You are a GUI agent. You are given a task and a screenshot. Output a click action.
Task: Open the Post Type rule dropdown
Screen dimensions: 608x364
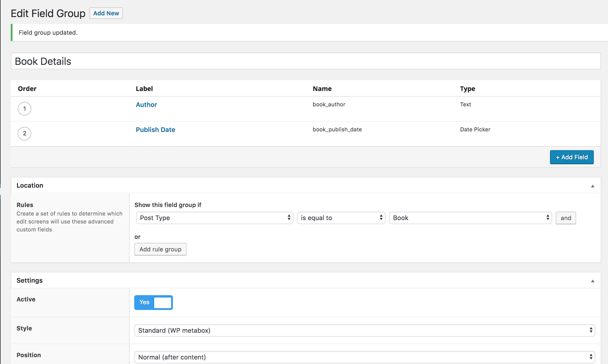tap(214, 218)
